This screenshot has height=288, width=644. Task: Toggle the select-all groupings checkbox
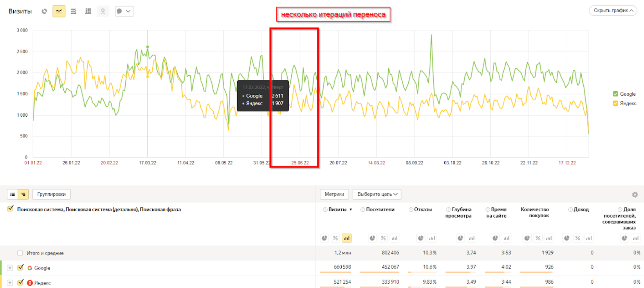11,208
